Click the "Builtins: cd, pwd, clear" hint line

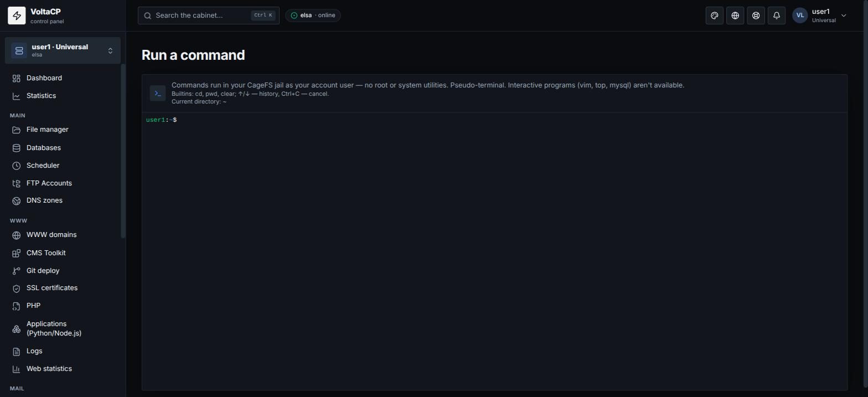[250, 94]
